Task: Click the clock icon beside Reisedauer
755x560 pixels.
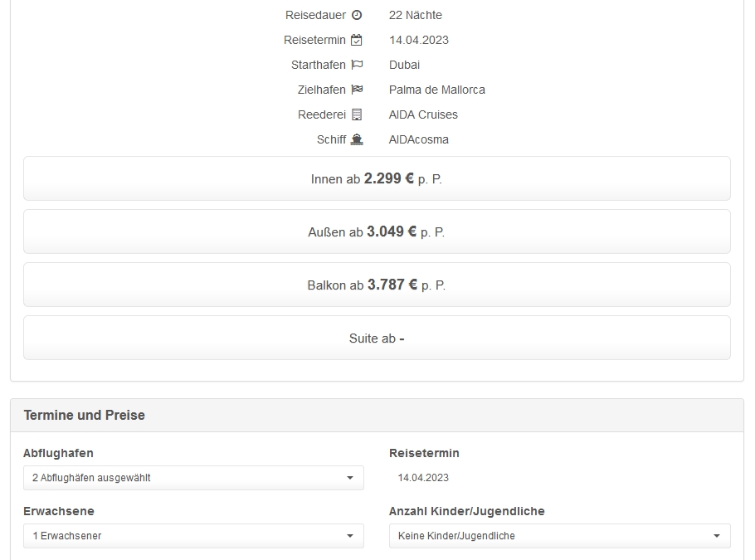Action: pos(357,15)
